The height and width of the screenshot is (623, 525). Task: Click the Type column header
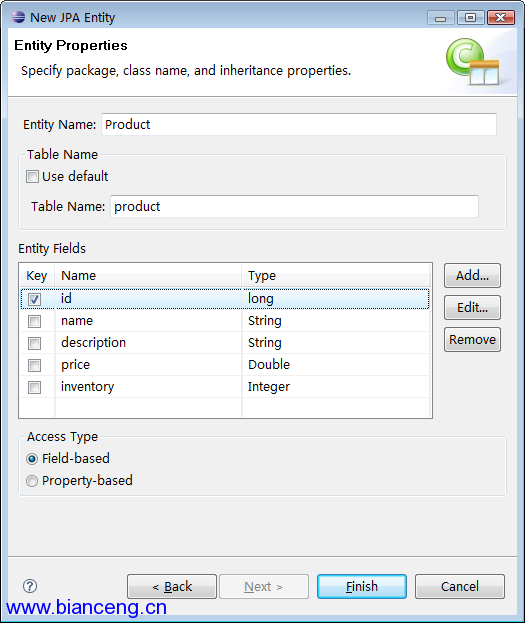335,275
